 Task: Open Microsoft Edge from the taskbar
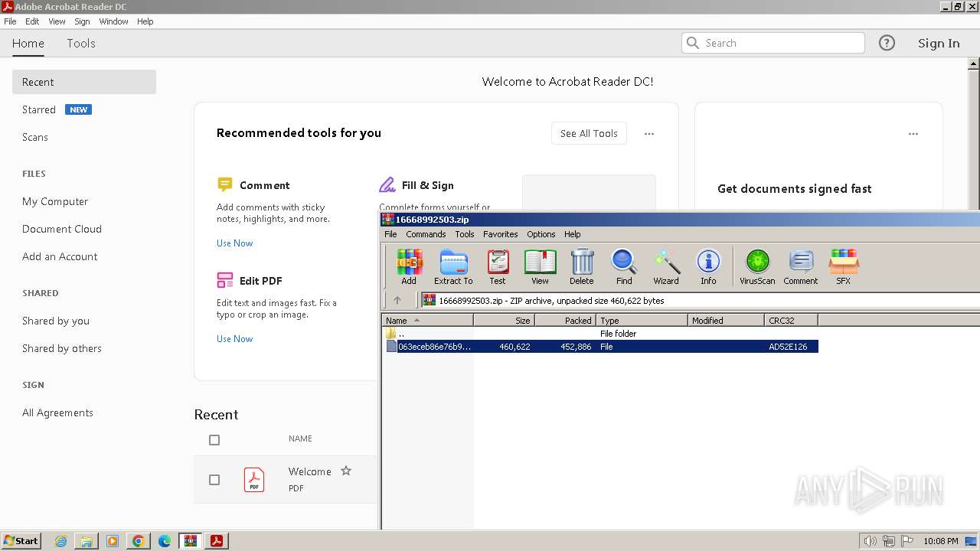165,541
